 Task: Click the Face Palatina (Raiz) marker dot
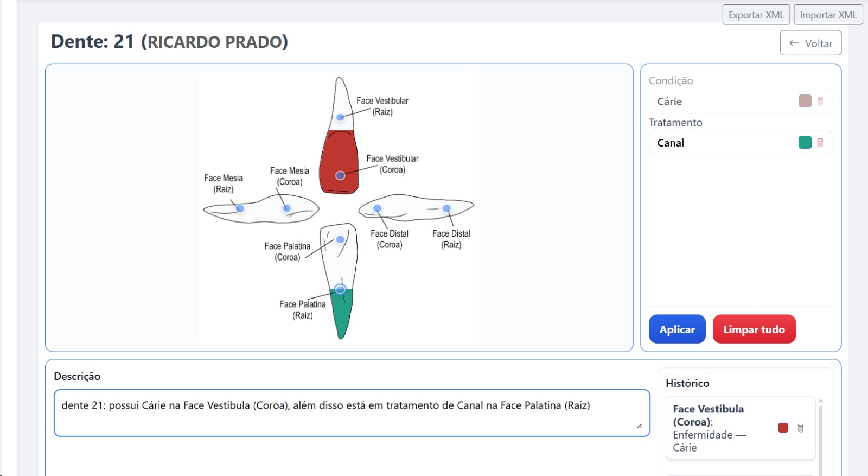click(x=340, y=289)
